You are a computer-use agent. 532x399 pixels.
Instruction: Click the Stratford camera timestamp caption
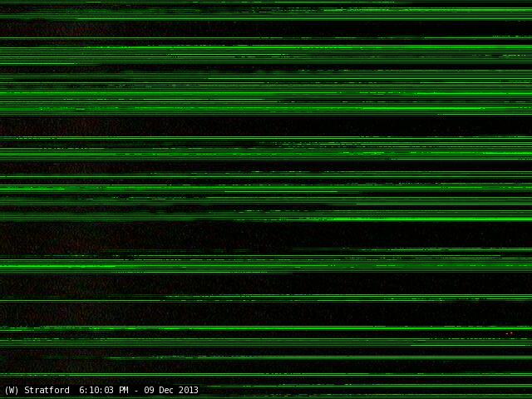coord(101,390)
